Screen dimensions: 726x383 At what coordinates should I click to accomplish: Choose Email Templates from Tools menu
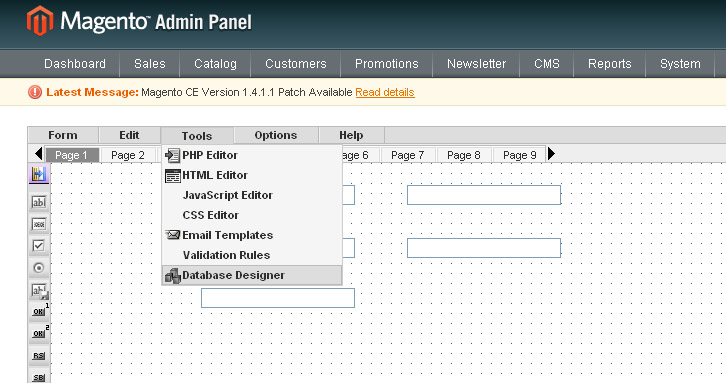(x=252, y=235)
